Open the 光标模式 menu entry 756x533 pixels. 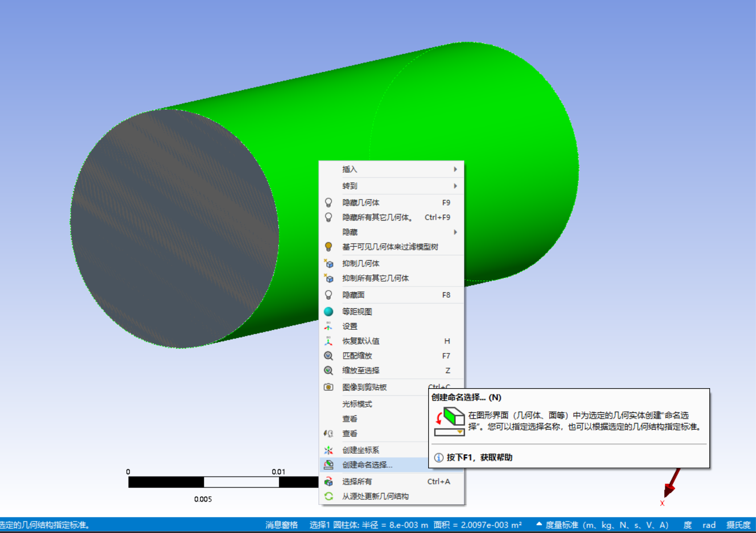[374, 404]
